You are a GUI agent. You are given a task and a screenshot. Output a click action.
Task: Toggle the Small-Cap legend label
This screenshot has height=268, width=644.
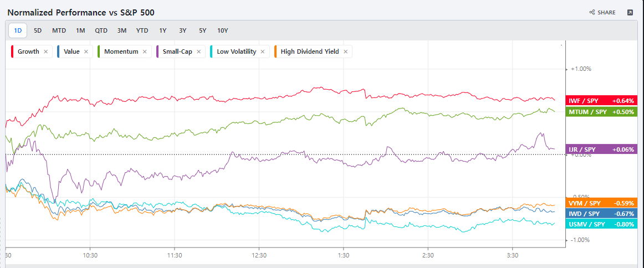tap(177, 51)
